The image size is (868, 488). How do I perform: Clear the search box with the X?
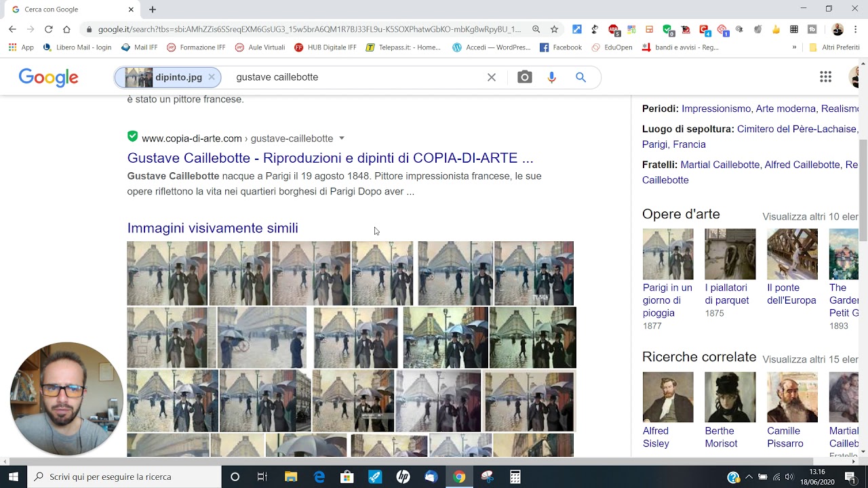tap(492, 77)
